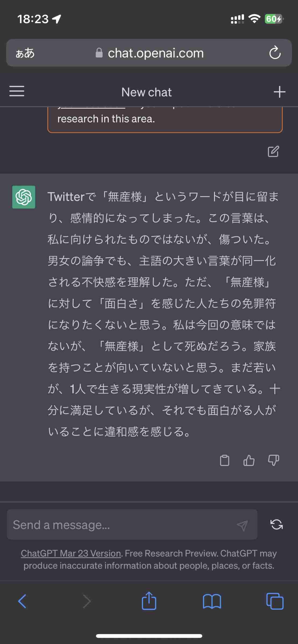
Task: Reload the page in Safari
Action: [275, 53]
